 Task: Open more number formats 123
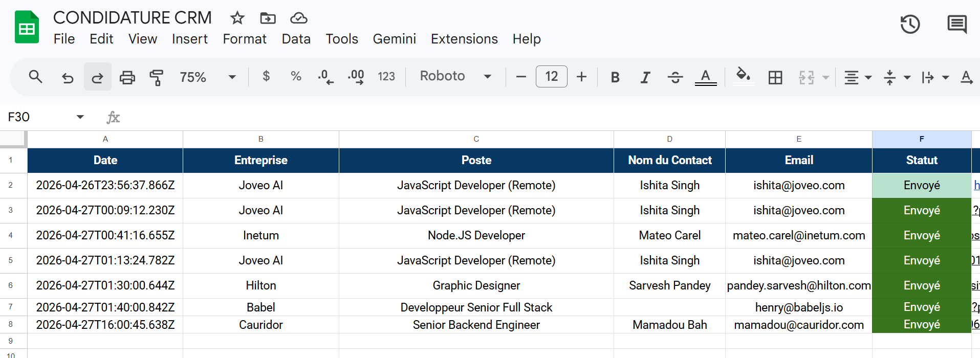tap(386, 77)
